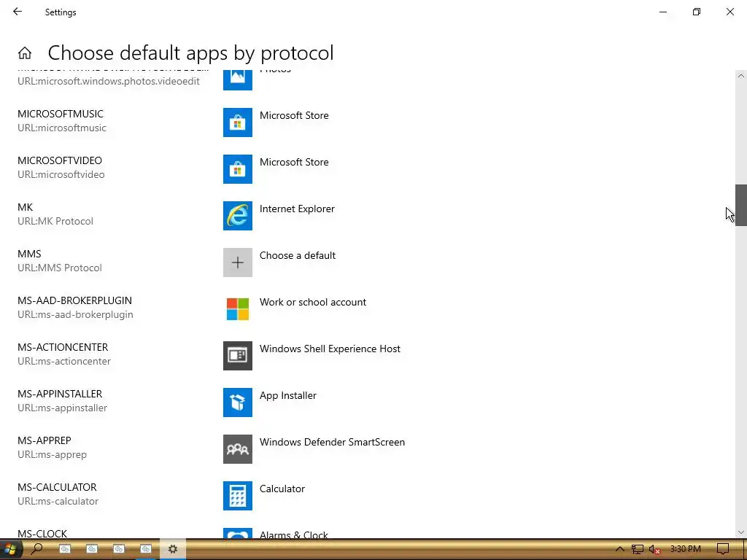Restore down the Settings window
747x560 pixels.
(x=697, y=12)
